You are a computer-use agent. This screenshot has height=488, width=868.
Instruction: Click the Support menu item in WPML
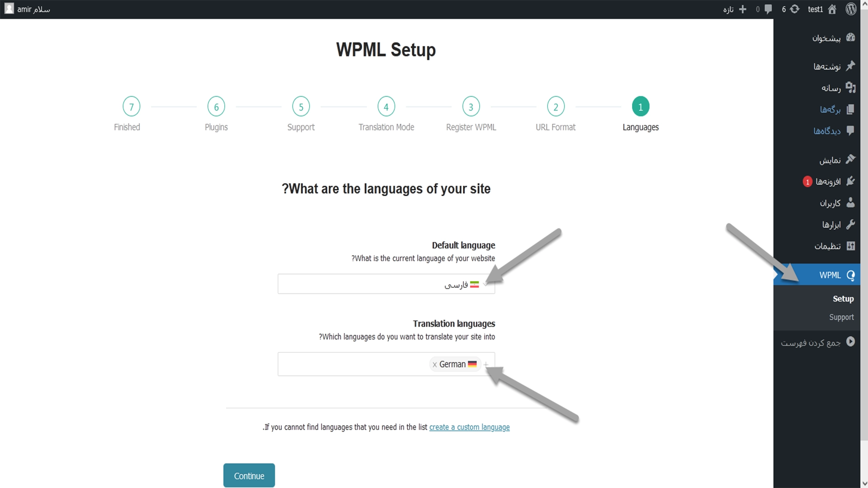coord(840,316)
